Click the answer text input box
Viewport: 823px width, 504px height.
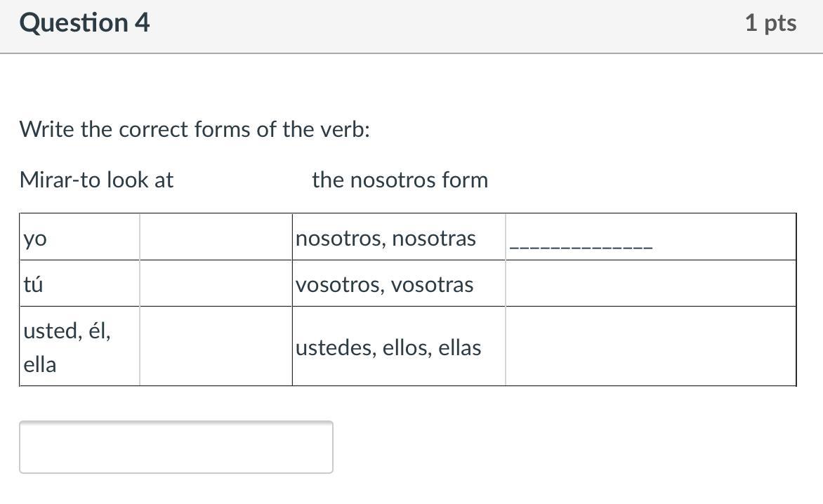tap(176, 447)
